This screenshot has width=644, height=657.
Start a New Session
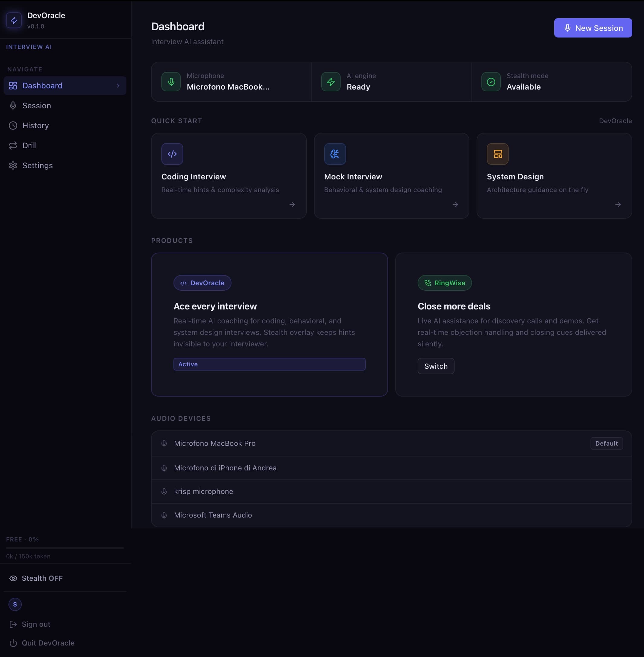pyautogui.click(x=593, y=28)
